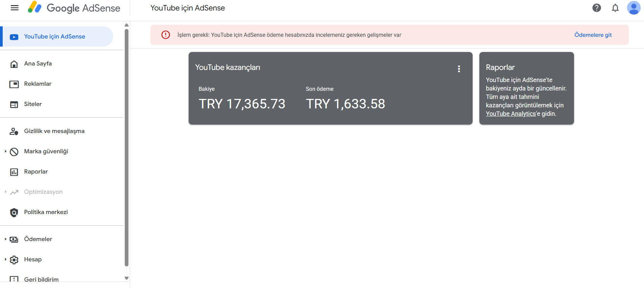Open the notifications bell

pyautogui.click(x=615, y=8)
